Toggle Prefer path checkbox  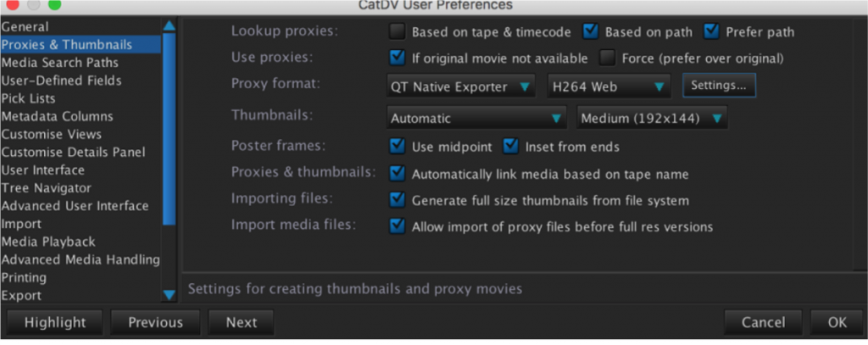coord(711,31)
